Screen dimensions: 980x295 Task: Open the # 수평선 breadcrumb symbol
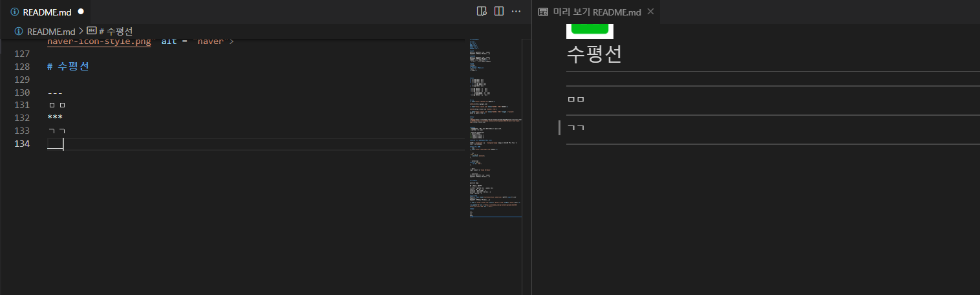coord(115,31)
